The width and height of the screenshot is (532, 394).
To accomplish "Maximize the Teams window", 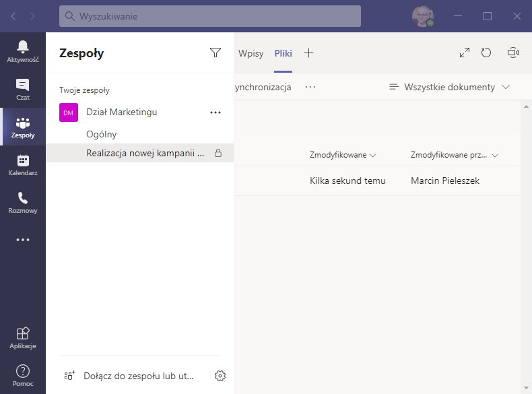I will pyautogui.click(x=487, y=16).
